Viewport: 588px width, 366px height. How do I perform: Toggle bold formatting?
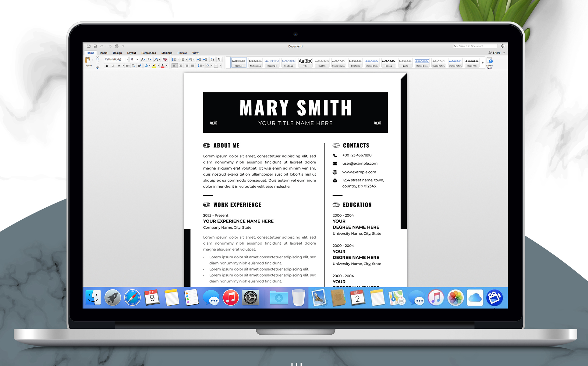click(107, 66)
